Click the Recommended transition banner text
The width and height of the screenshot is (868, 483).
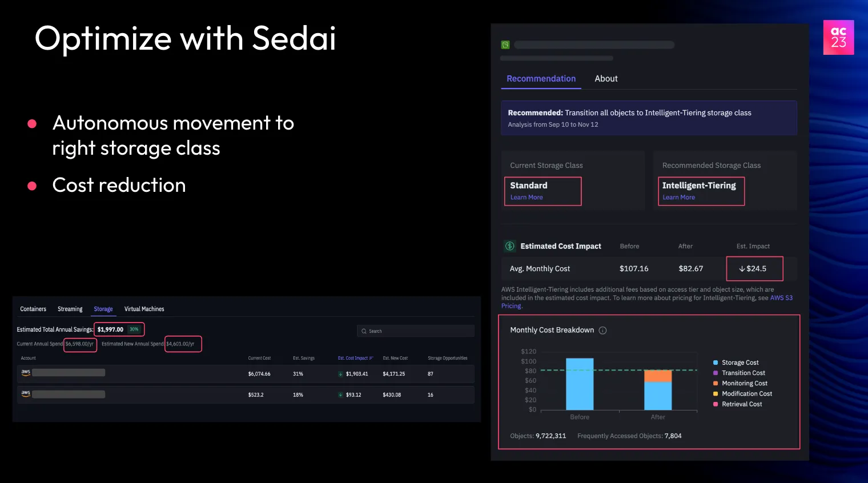pos(629,113)
